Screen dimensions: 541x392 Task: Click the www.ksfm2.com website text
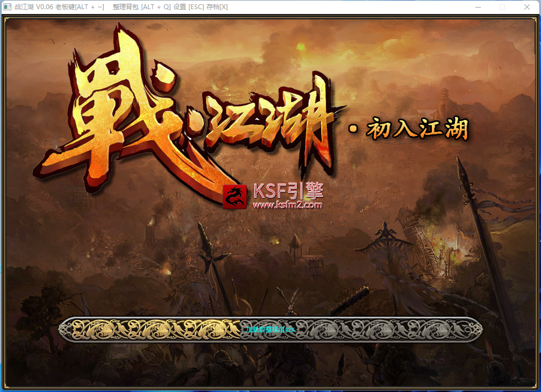coord(288,205)
